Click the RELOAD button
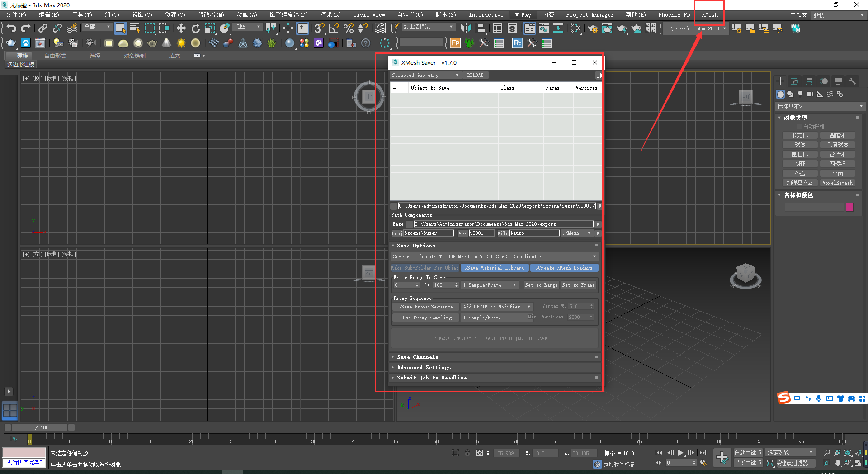The image size is (868, 474). pos(475,75)
